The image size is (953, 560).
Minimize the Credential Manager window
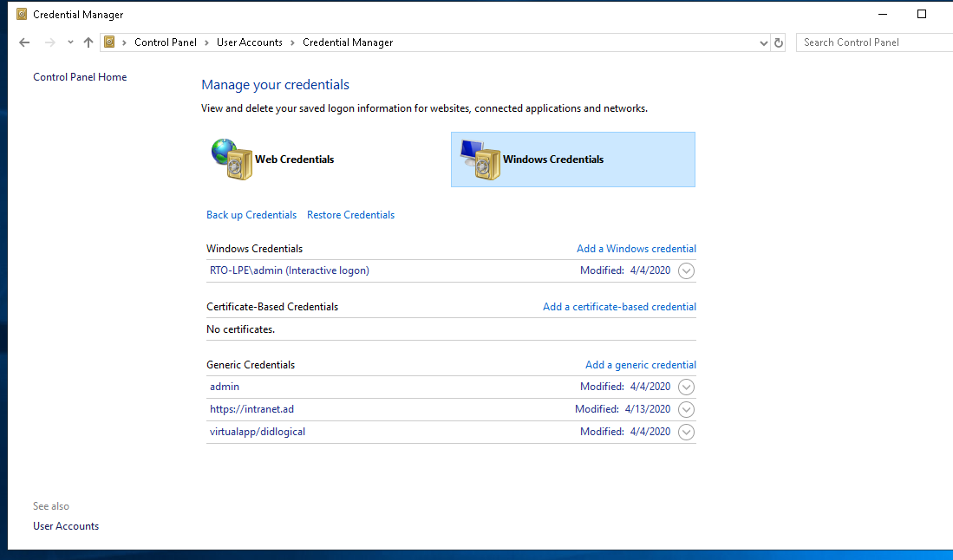coord(883,14)
